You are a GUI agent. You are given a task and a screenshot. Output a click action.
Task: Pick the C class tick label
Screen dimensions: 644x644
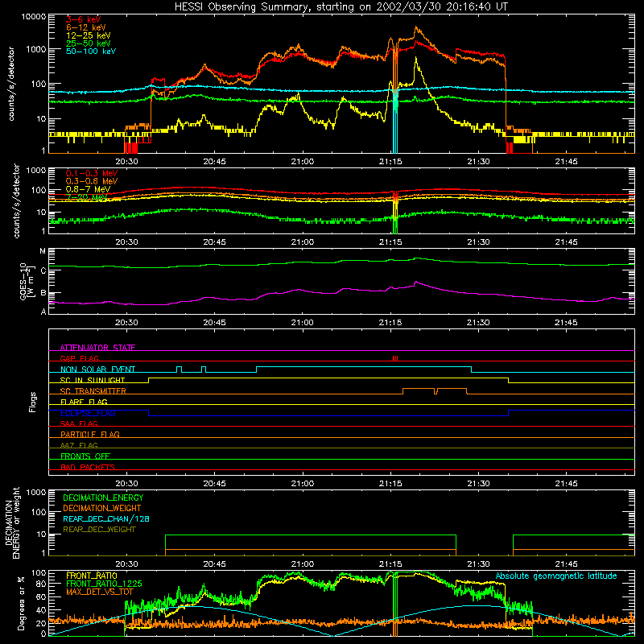[x=43, y=270]
